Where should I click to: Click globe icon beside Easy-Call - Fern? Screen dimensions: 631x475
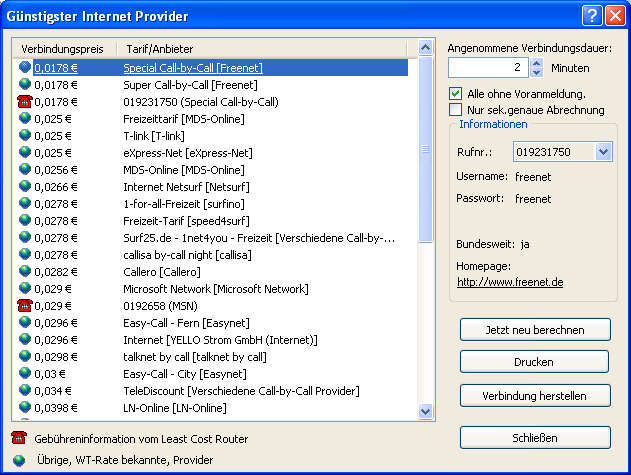click(x=25, y=322)
